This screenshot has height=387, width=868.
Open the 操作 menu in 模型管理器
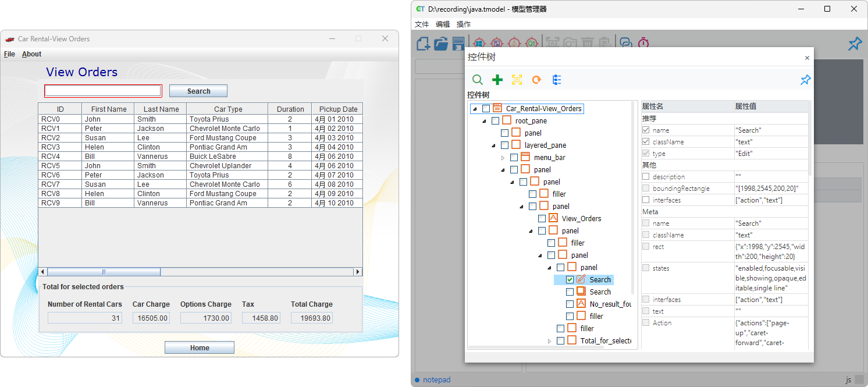464,24
